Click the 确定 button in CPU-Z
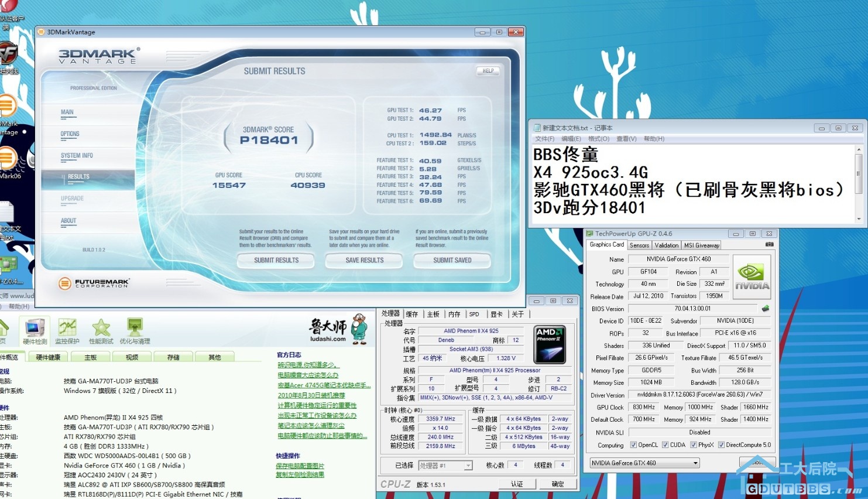 (x=558, y=484)
